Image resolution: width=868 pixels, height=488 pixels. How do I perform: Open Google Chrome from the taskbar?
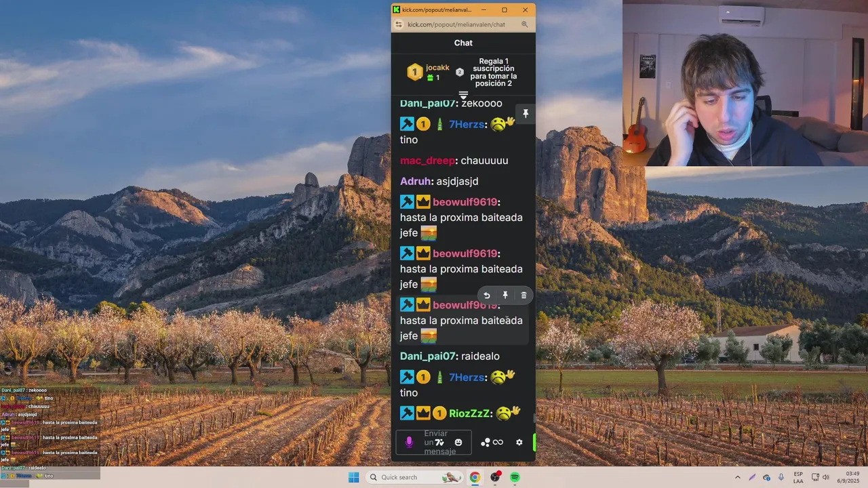[x=475, y=477]
